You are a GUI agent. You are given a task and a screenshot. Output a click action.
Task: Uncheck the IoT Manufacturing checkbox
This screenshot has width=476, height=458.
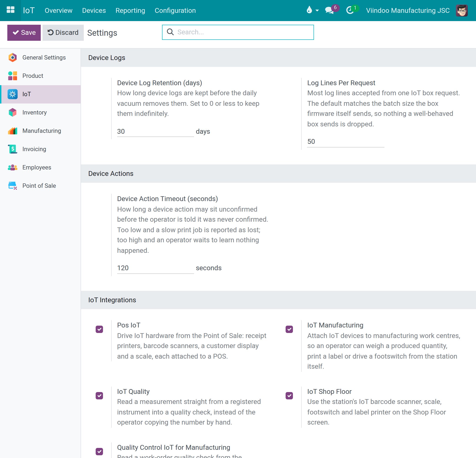click(289, 329)
